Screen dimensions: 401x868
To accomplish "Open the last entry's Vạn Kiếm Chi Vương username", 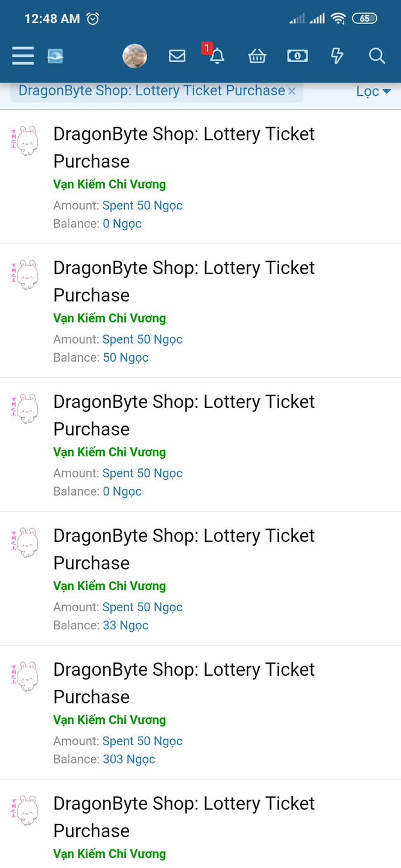I will pos(109,854).
